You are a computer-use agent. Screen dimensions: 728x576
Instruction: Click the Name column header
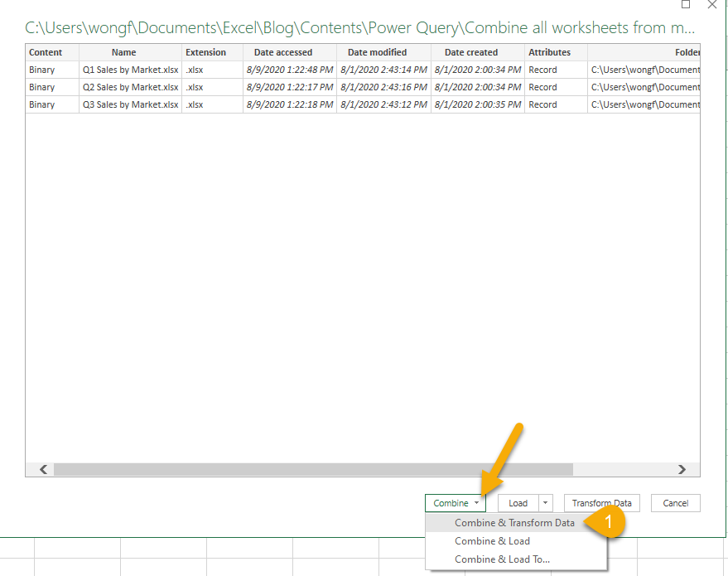tap(123, 52)
